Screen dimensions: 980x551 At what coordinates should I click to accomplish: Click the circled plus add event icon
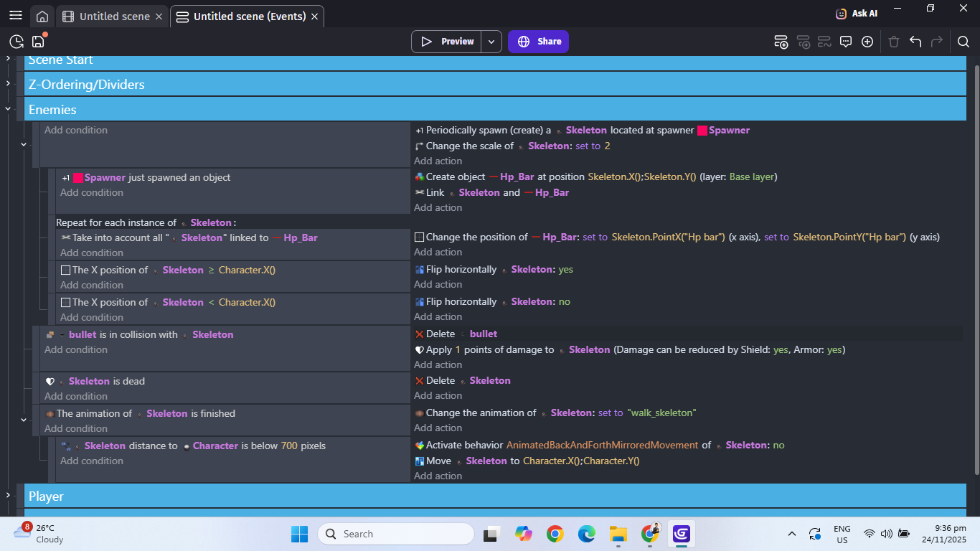pyautogui.click(x=867, y=42)
